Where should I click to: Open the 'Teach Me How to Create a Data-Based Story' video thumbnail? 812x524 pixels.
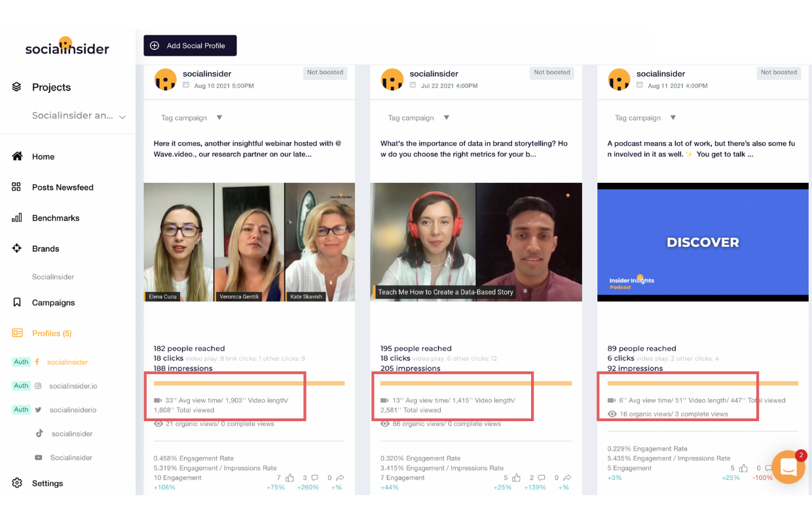tap(476, 242)
